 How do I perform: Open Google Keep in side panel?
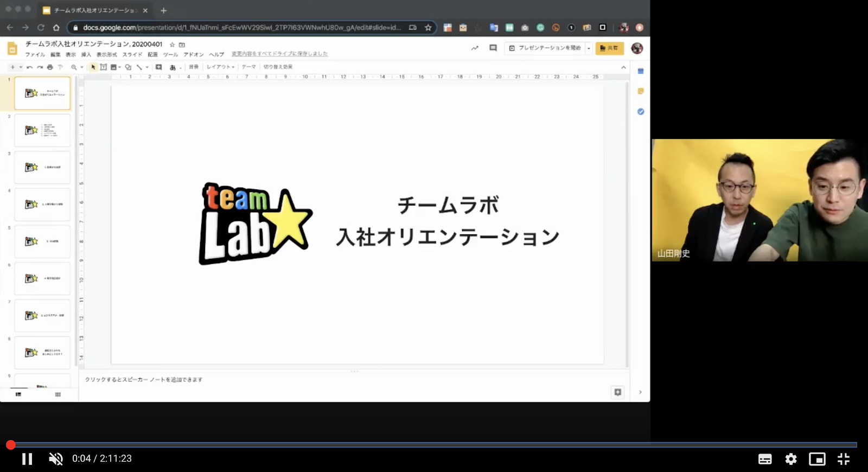click(641, 91)
